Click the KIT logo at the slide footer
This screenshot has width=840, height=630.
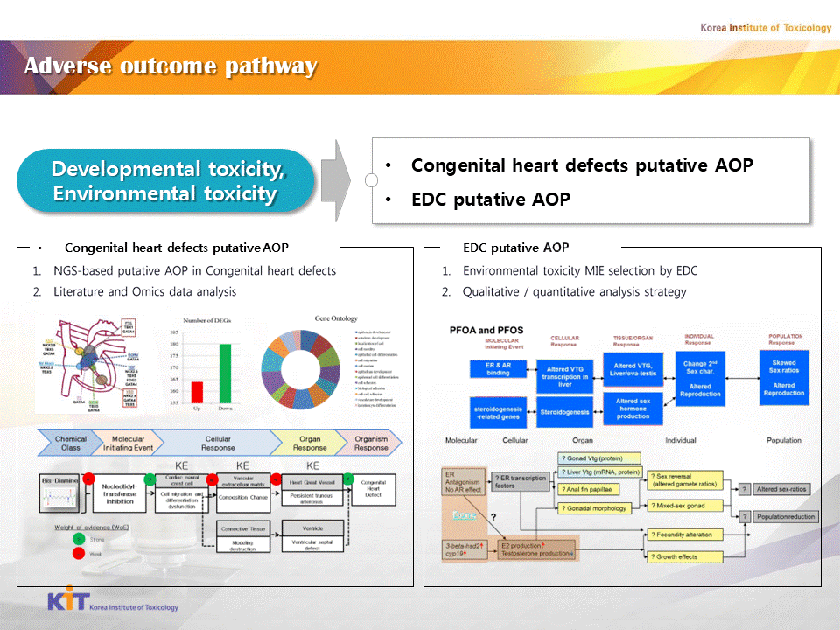(113, 599)
